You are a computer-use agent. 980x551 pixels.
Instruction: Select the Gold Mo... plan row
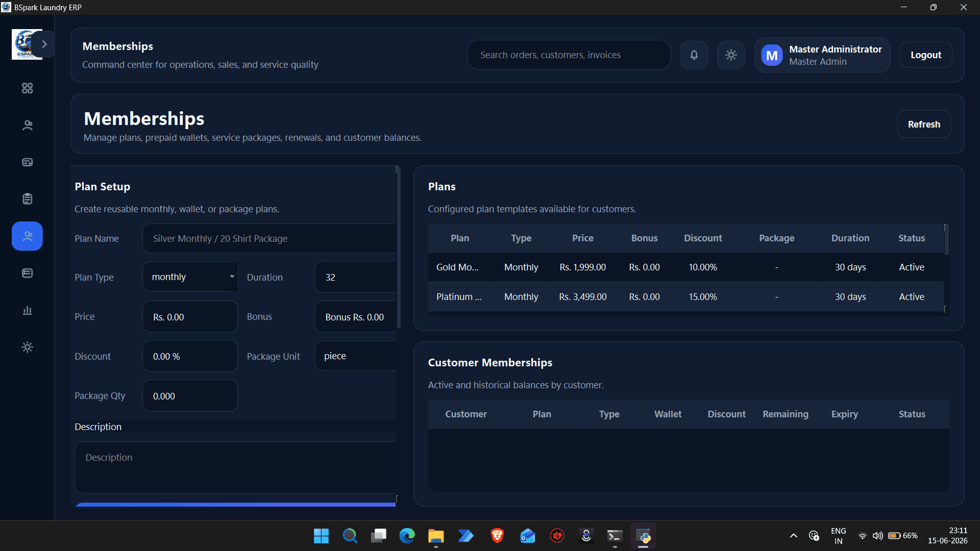[686, 267]
